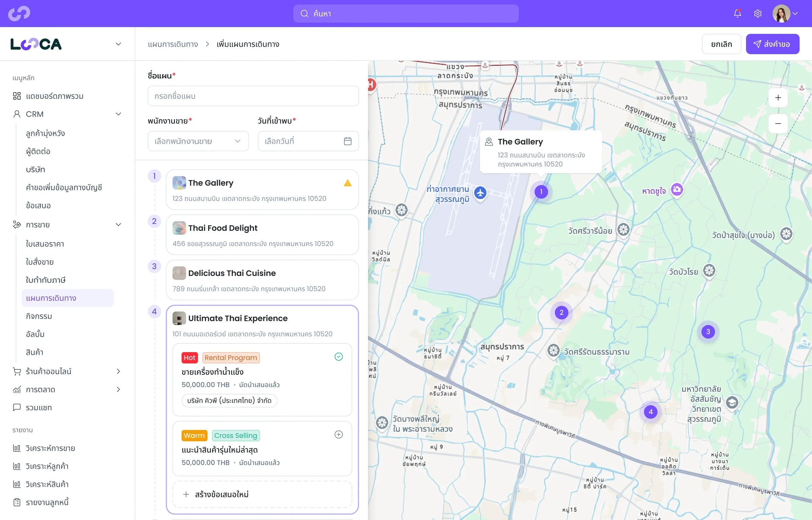Zoom out on the map
The width and height of the screenshot is (812, 520).
click(778, 124)
